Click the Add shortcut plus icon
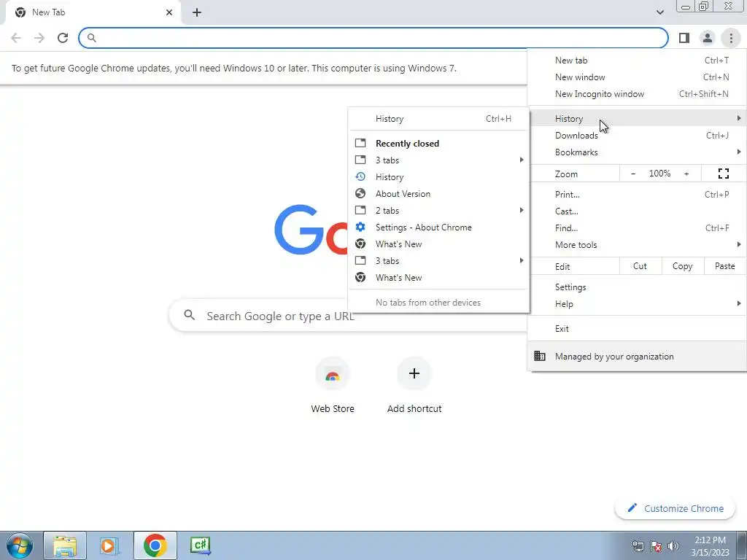Viewport: 747px width, 560px height. [x=414, y=373]
